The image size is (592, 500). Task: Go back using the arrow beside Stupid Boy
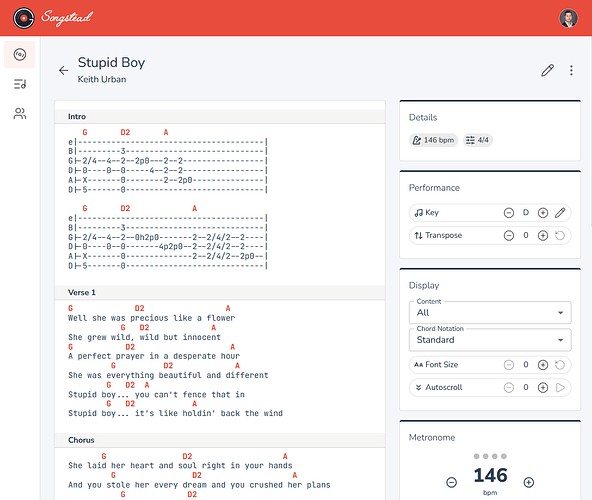pos(63,70)
